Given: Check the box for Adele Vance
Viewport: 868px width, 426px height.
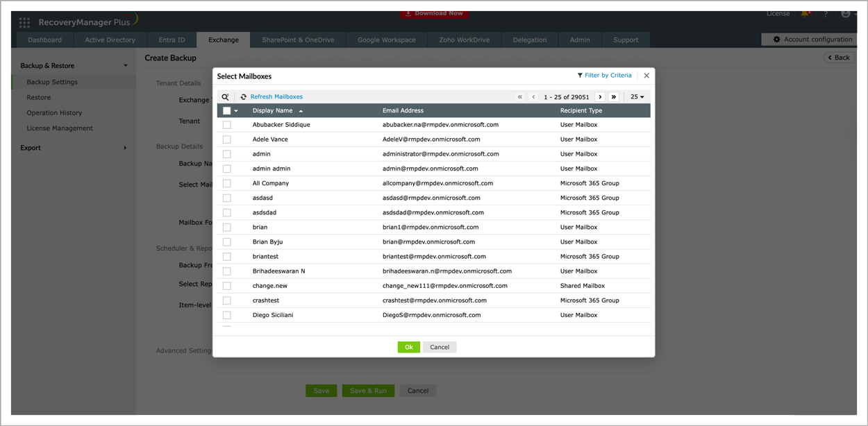Looking at the screenshot, I should 226,139.
